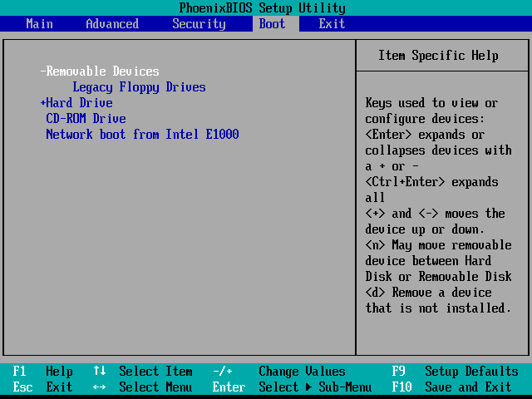Open the Security tab
Screen dimensions: 532x399
click(x=199, y=24)
